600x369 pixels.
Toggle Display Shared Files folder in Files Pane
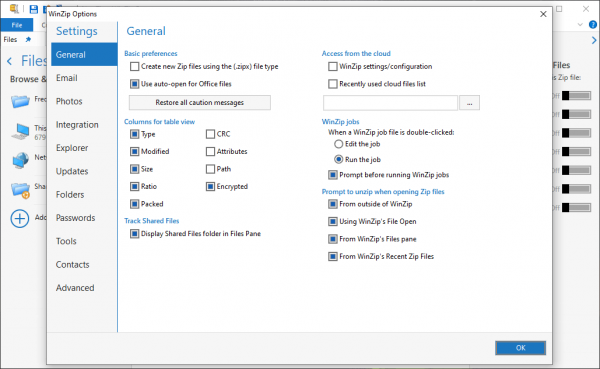[x=134, y=233]
